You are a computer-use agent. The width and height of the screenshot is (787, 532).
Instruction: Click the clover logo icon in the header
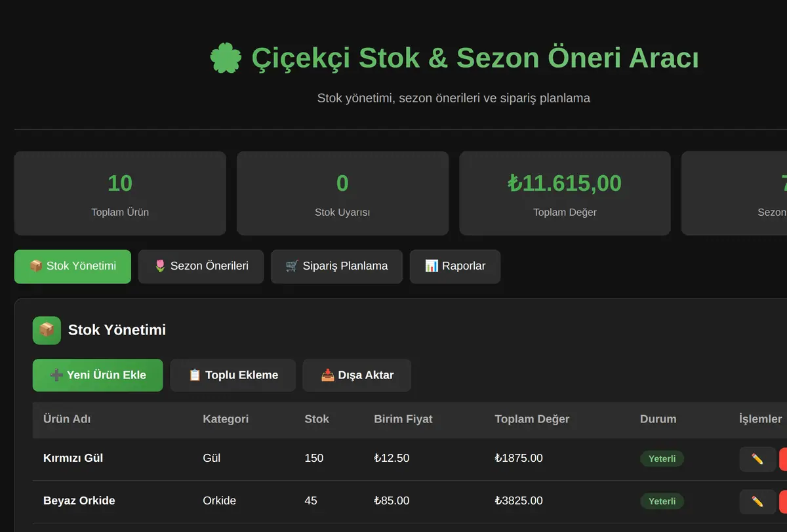click(x=226, y=58)
